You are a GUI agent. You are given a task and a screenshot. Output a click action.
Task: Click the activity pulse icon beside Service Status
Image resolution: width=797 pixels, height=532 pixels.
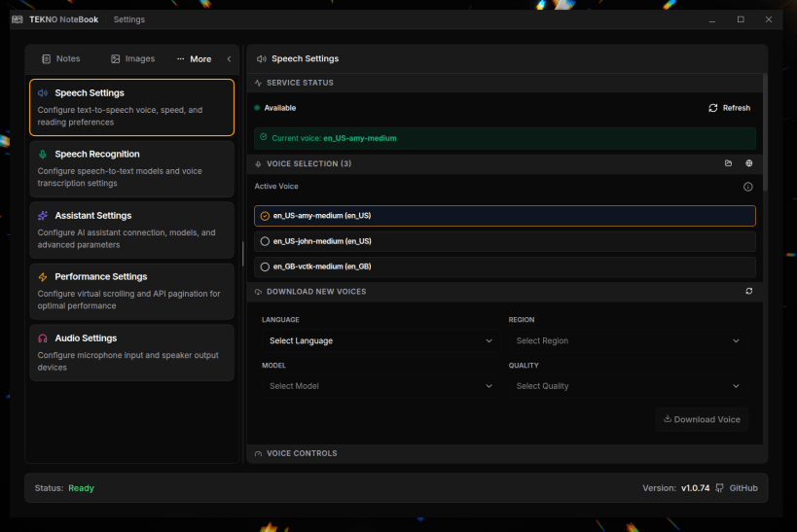[x=258, y=83]
